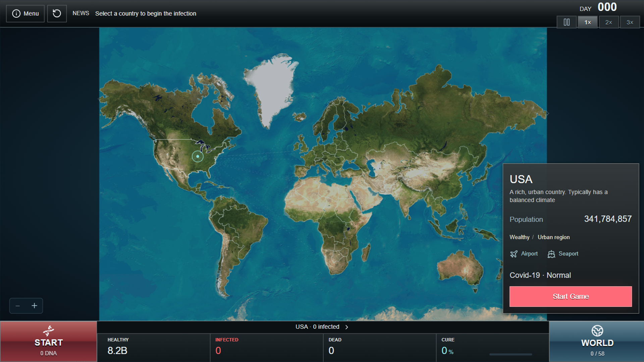This screenshot has width=644, height=362.
Task: Click the '0 DNA' count under START
Action: click(49, 353)
